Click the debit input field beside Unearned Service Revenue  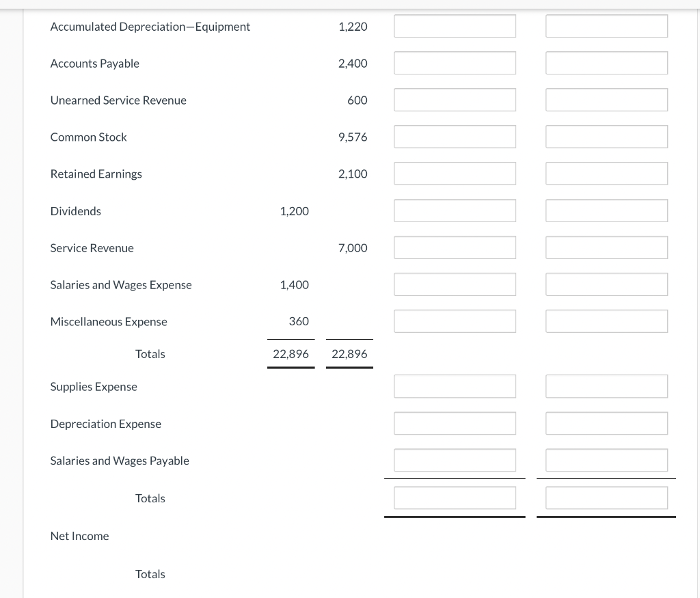(x=455, y=99)
